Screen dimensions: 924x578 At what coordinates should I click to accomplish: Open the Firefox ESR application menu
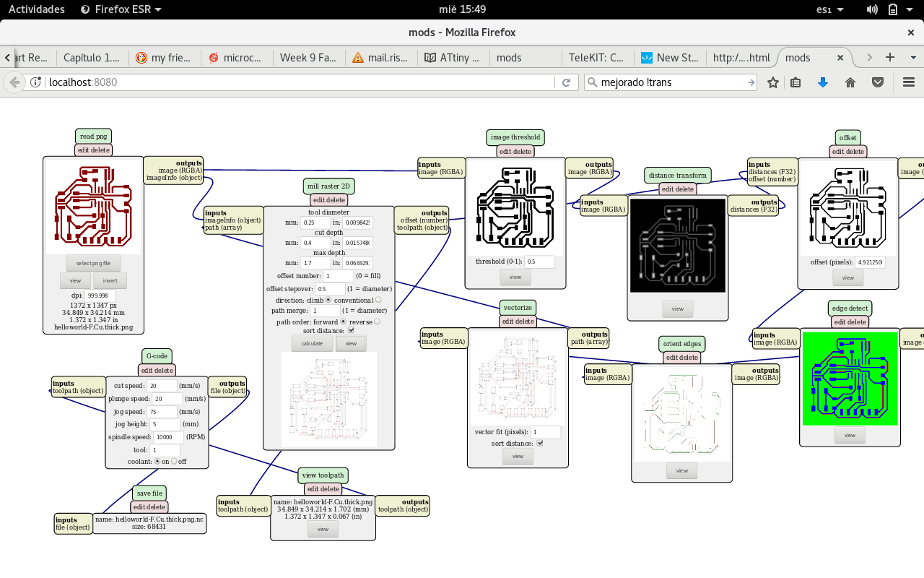tap(121, 9)
